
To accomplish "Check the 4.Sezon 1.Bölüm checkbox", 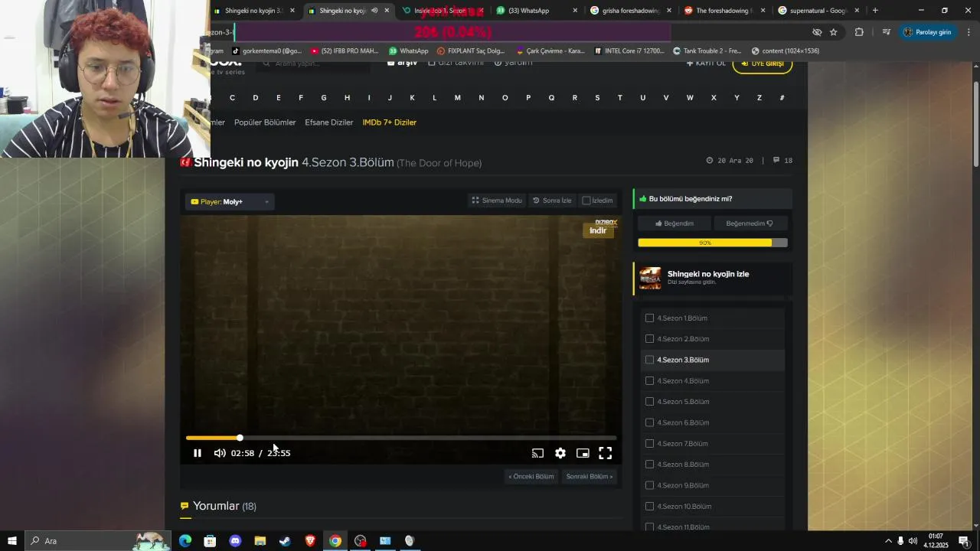I will [649, 318].
